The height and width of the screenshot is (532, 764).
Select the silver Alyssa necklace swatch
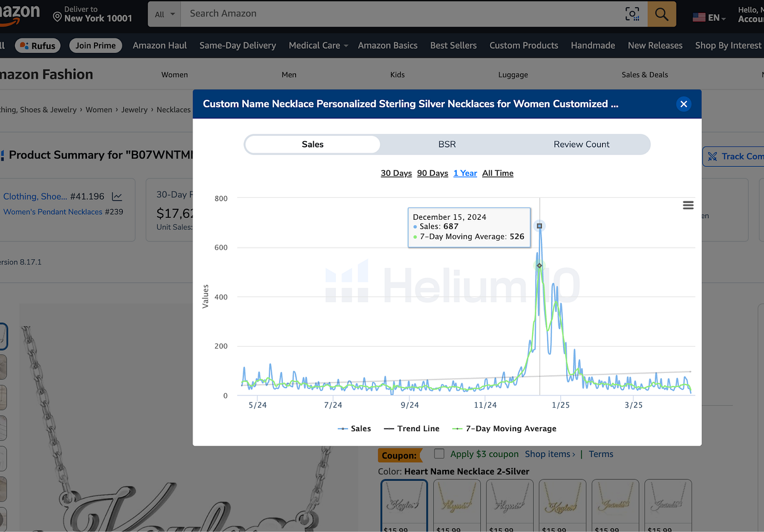(x=510, y=506)
